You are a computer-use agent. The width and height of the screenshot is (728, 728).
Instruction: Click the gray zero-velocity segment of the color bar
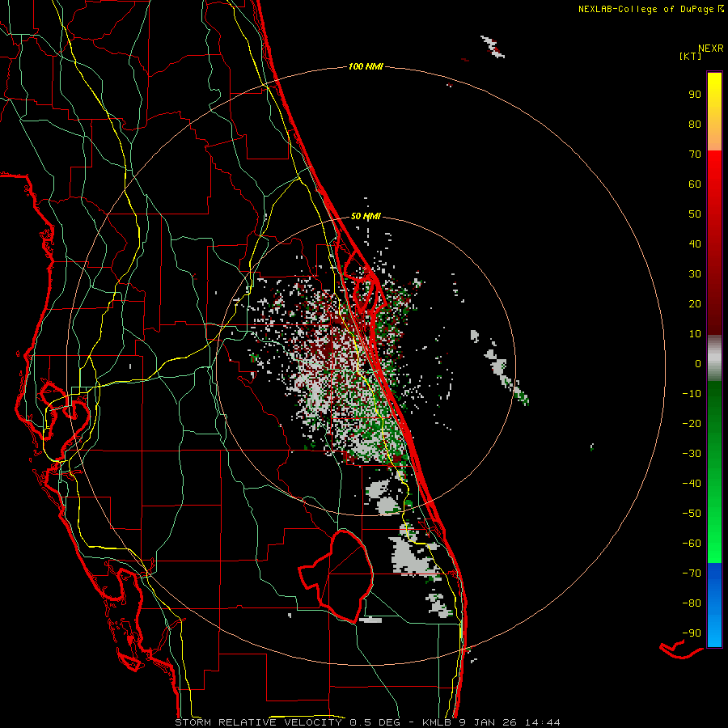pyautogui.click(x=714, y=358)
